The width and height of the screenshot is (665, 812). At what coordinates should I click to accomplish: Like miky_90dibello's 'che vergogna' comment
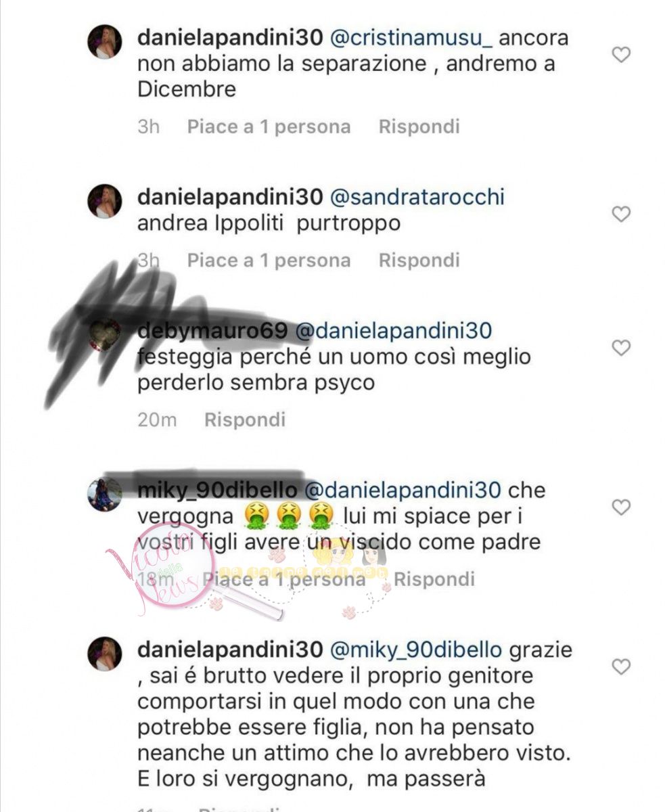[x=621, y=507]
